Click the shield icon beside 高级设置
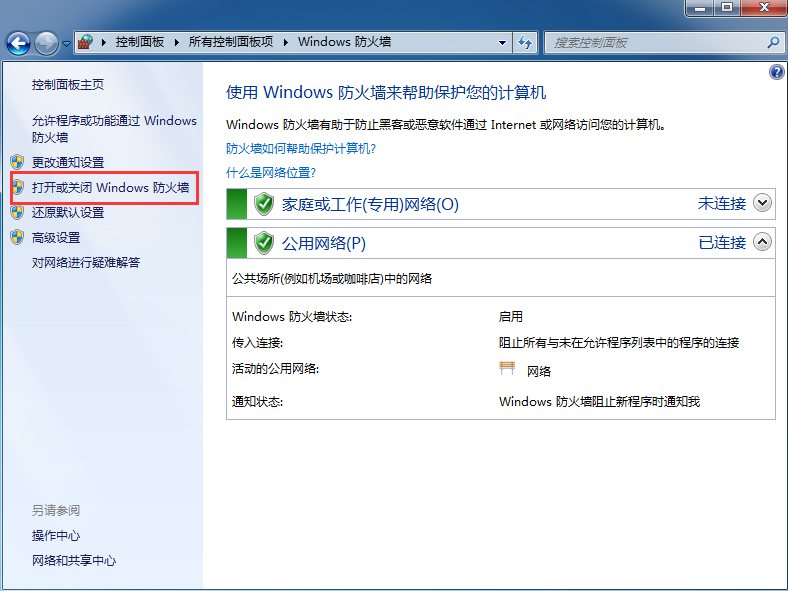 click(x=17, y=237)
